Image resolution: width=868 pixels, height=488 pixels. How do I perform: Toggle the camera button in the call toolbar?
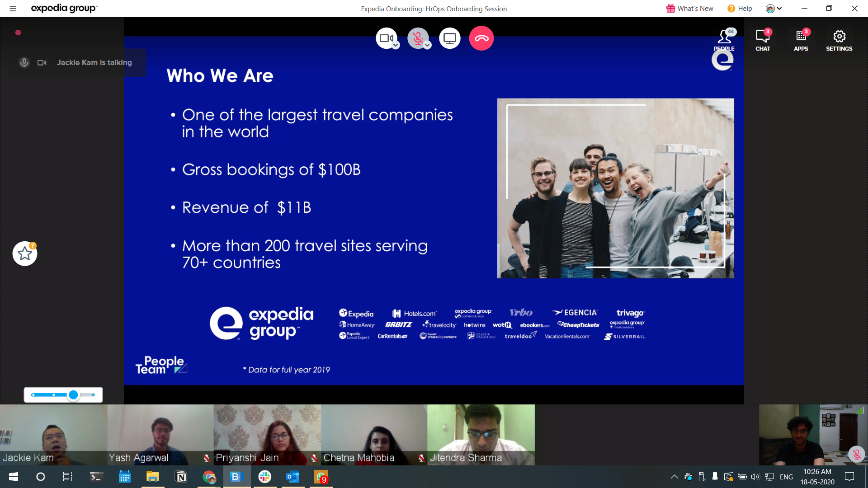386,38
